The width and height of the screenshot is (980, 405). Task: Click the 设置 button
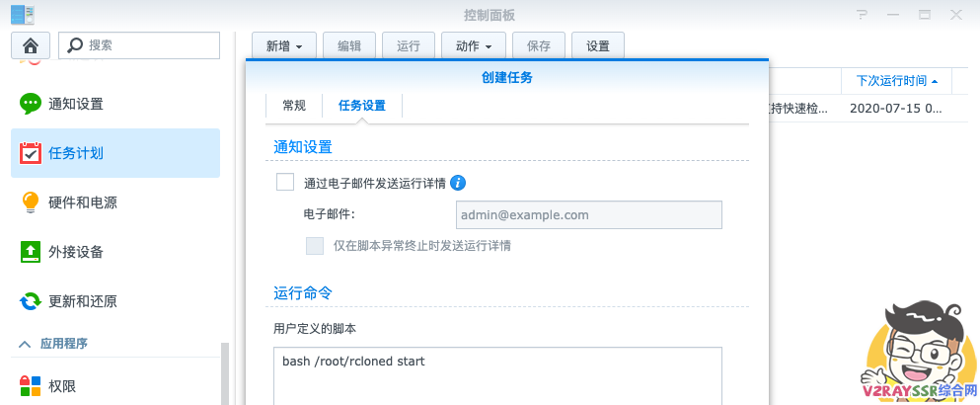point(597,45)
